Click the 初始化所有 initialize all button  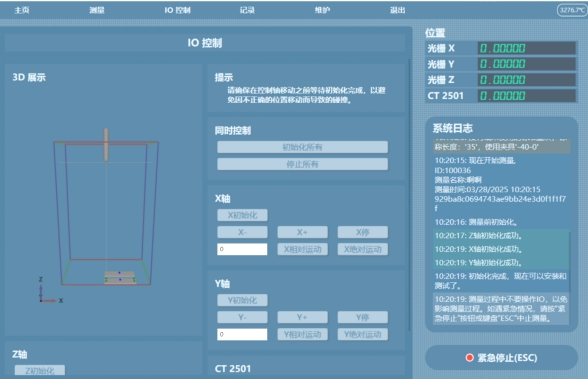point(302,147)
